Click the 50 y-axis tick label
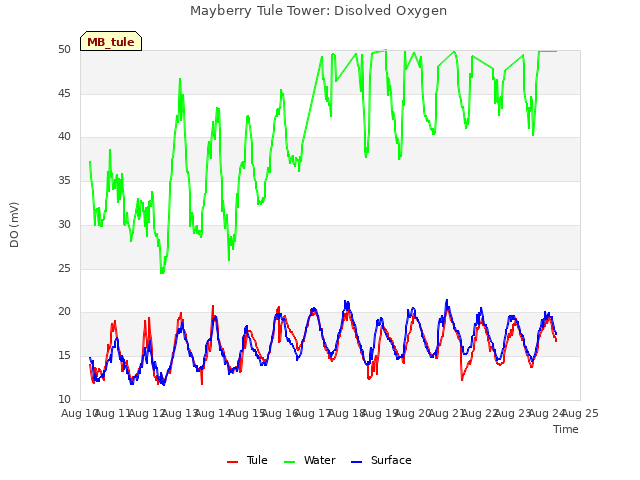Viewport: 640px width, 480px height. coord(64,49)
